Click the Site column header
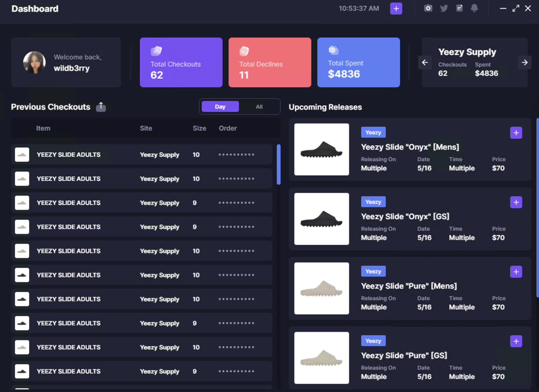The height and width of the screenshot is (392, 539). click(146, 128)
